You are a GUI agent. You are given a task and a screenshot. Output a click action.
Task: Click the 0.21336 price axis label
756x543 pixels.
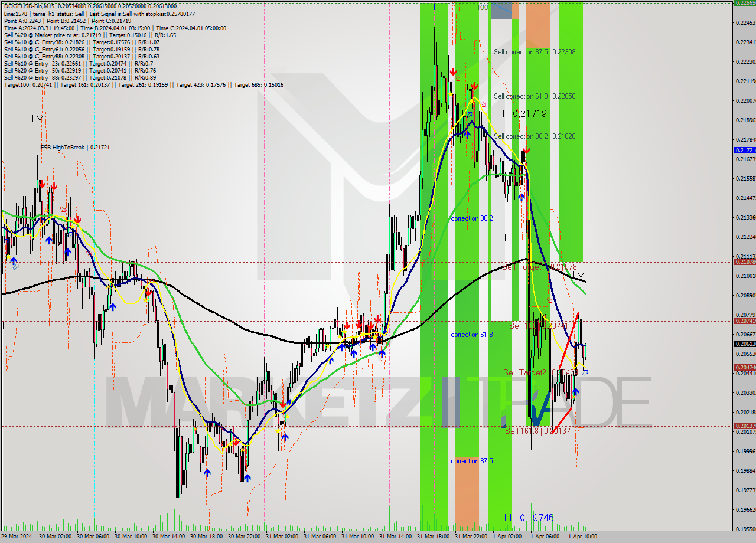[x=747, y=217]
